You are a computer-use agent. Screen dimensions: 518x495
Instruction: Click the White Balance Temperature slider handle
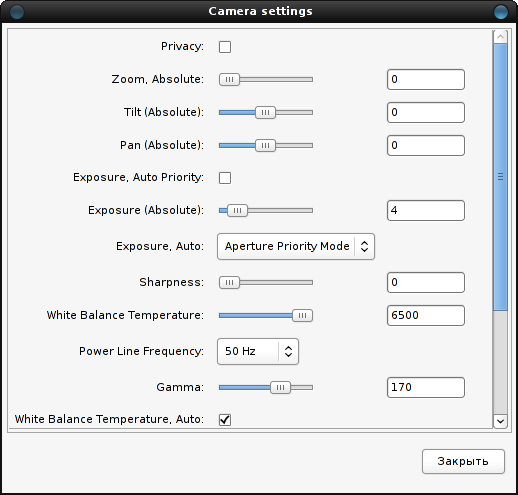(x=302, y=316)
